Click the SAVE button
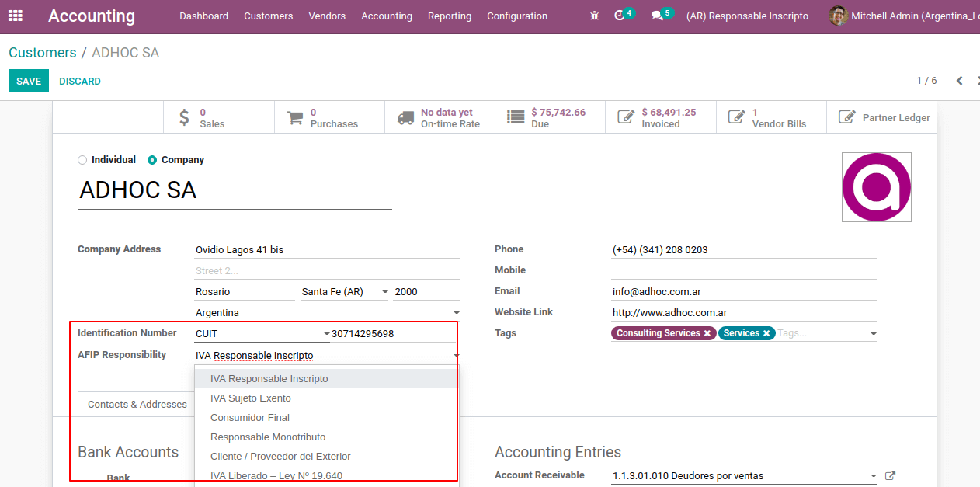The width and height of the screenshot is (980, 487). (x=29, y=81)
